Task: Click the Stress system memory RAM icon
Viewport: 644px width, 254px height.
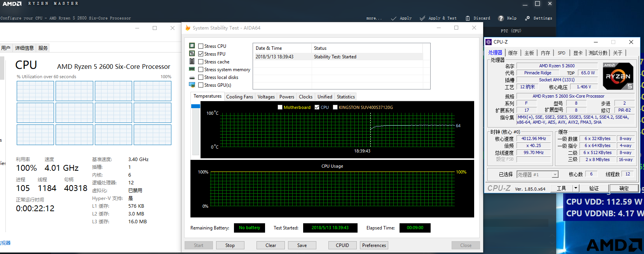Action: pos(192,69)
